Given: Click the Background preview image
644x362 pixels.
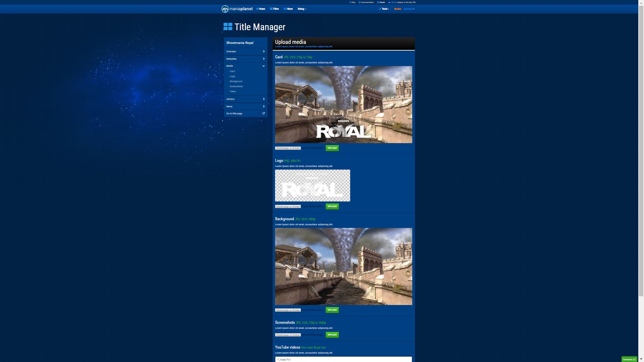Looking at the screenshot, I should [x=343, y=266].
